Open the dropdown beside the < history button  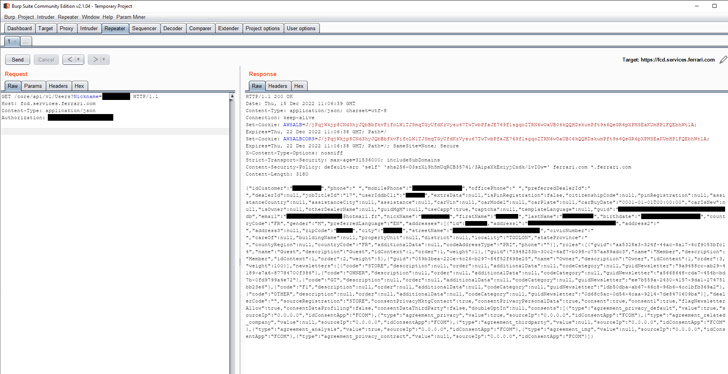click(79, 59)
